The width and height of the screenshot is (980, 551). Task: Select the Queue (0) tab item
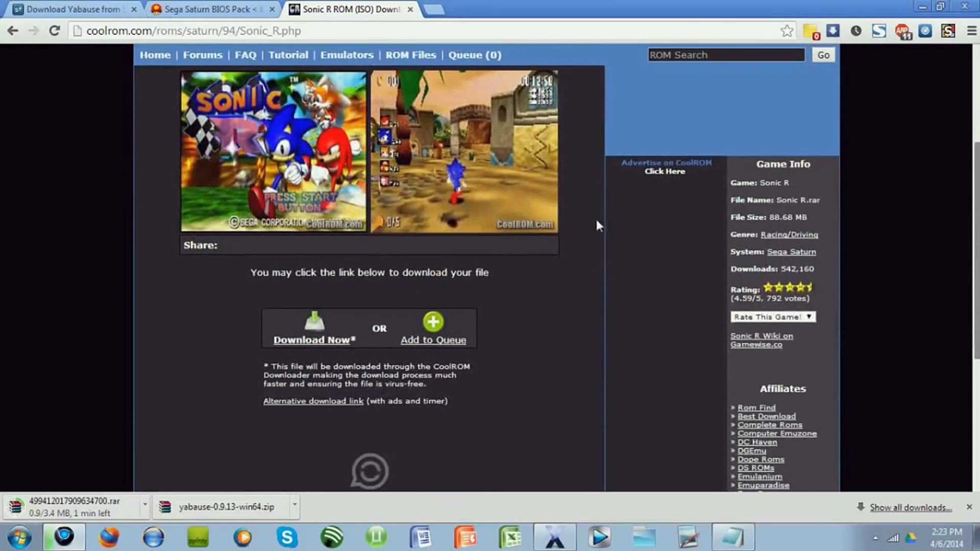point(475,55)
